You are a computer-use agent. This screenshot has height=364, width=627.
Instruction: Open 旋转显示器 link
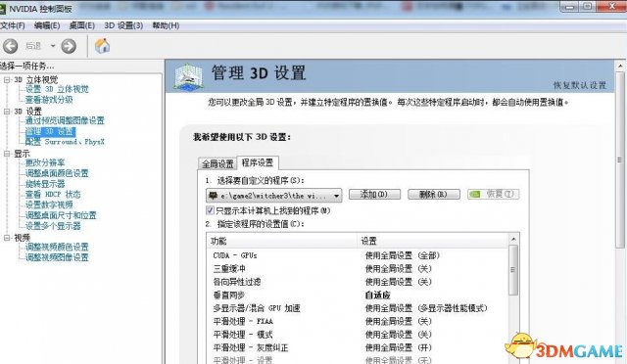[45, 184]
